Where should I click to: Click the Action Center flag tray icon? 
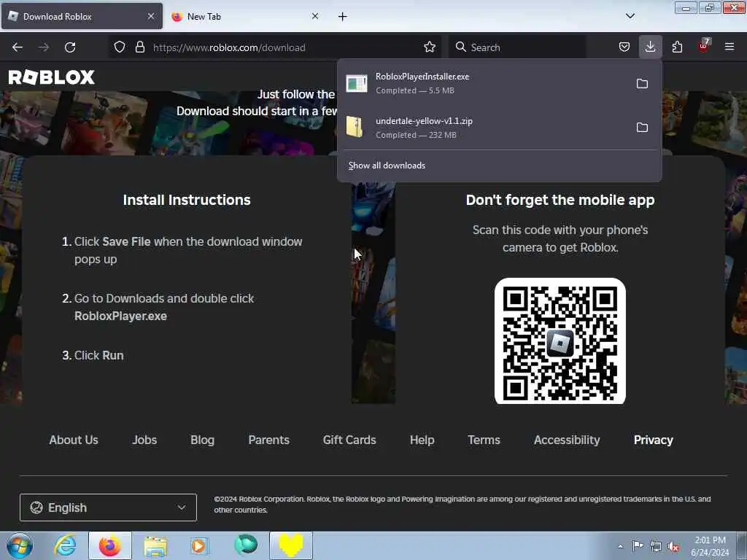[x=638, y=546]
